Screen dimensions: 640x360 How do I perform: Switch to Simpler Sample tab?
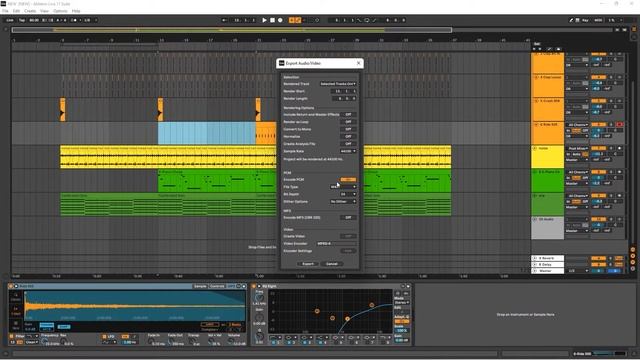[x=200, y=286]
